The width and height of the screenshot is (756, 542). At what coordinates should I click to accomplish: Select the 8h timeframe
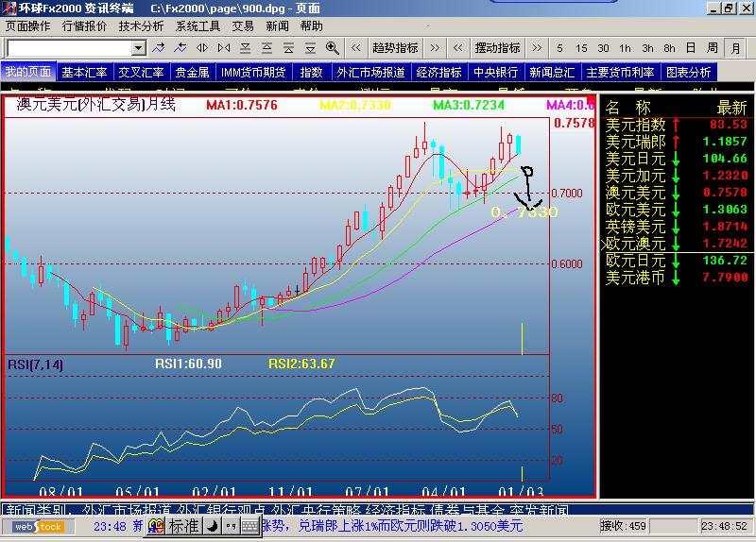pos(669,48)
